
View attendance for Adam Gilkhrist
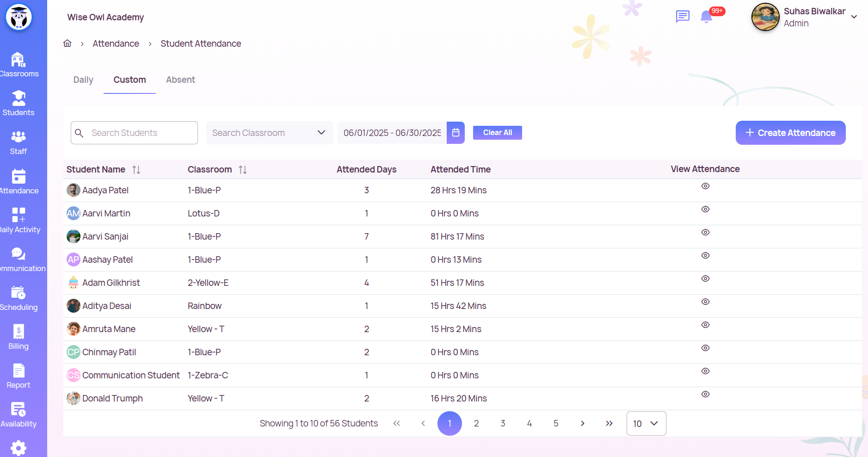click(x=705, y=278)
